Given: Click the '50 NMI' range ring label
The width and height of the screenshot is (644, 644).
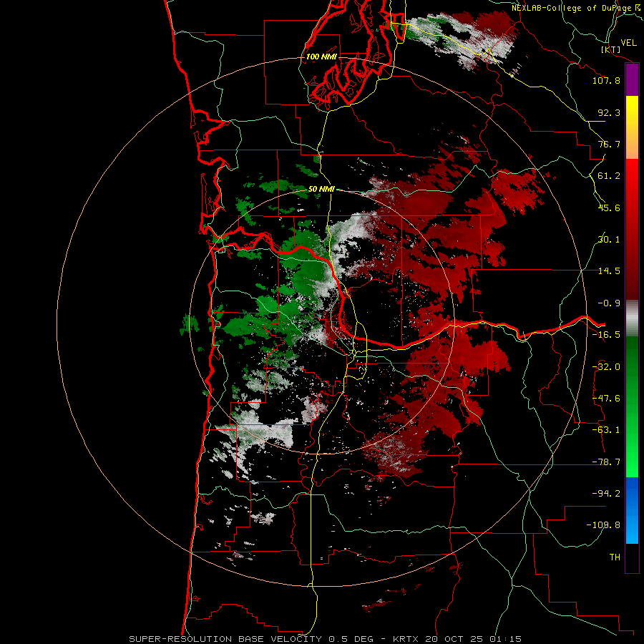Looking at the screenshot, I should click(321, 189).
